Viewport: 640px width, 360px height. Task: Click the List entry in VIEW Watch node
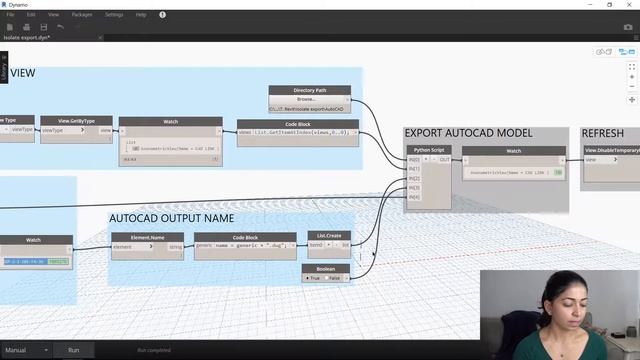131,142
